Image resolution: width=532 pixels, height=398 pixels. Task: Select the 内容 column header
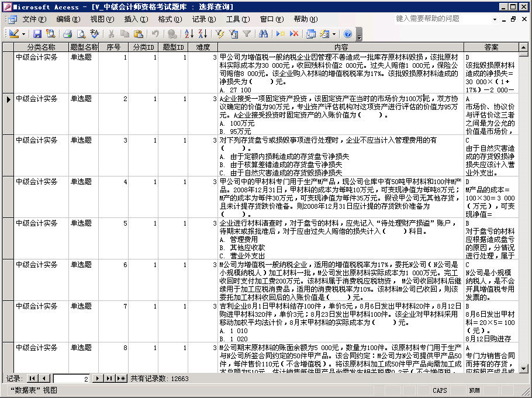click(x=341, y=47)
